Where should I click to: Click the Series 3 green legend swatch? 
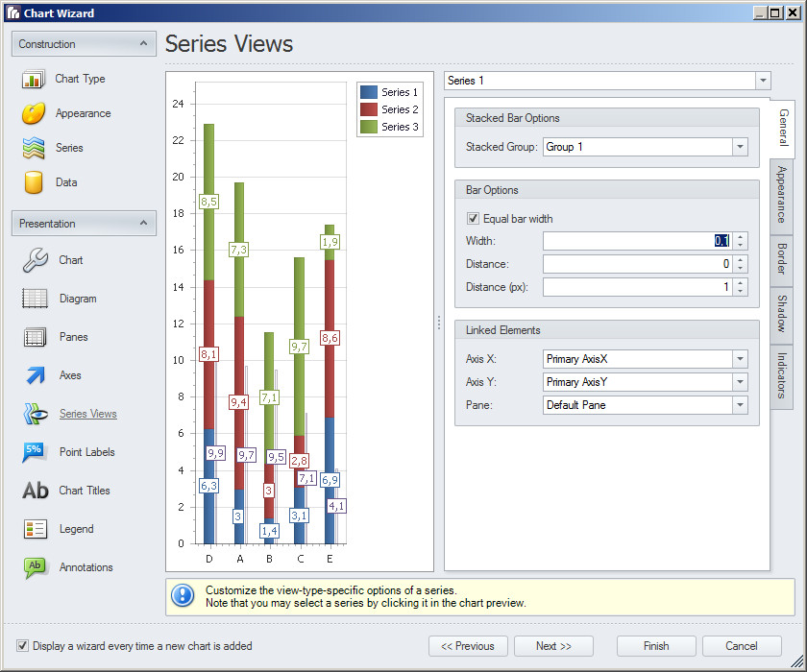click(x=369, y=127)
